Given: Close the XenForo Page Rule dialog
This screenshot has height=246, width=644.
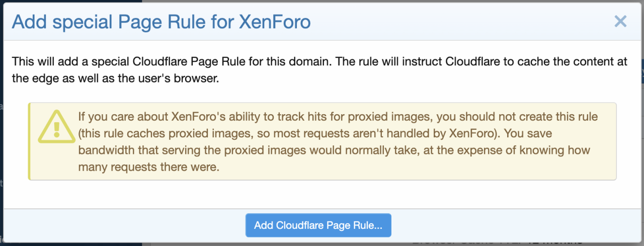Looking at the screenshot, I should pos(620,22).
